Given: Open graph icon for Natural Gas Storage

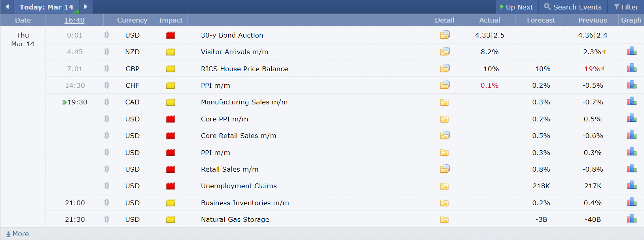Looking at the screenshot, I should pos(631,219).
